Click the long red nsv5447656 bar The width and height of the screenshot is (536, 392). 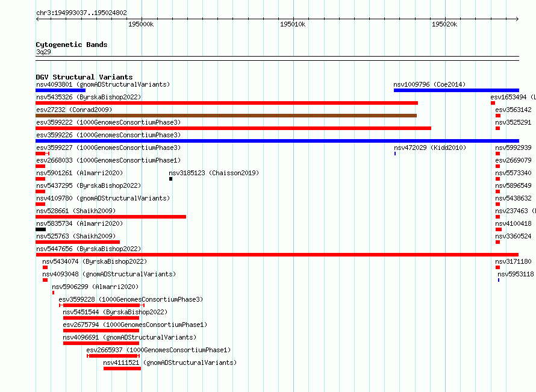click(x=277, y=255)
